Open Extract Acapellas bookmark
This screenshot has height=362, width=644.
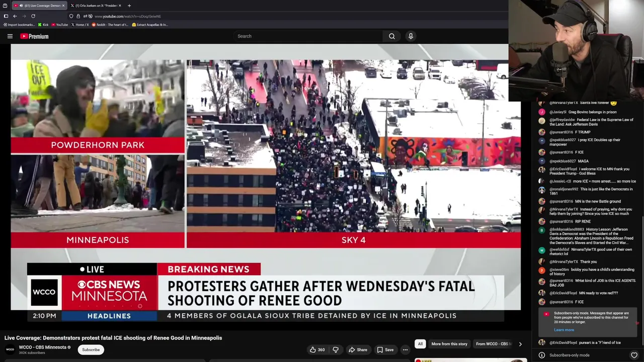click(150, 25)
